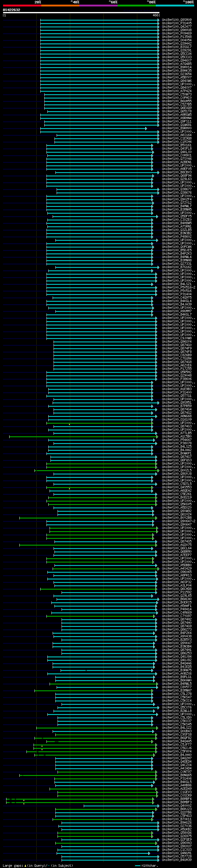Pick hit label UniRef100_Q84XV7
Screen dimensions: 197x868
[177, 88]
